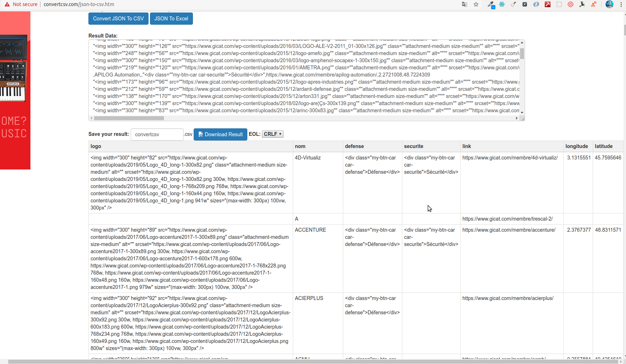Open the blue ring extension icon
Screen dimensions: 626x364
[x=536, y=5]
